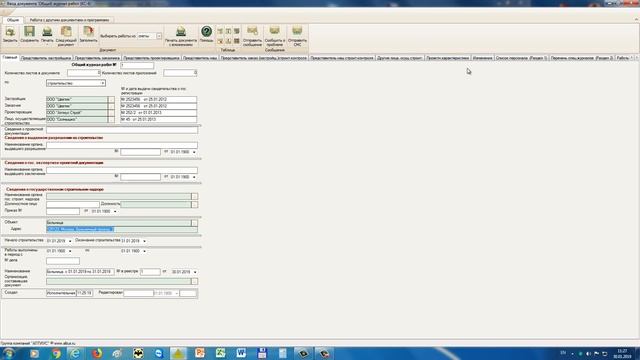The height and width of the screenshot is (360, 640).
Task: Click upper-left icon in Таблица group
Action: [x=220, y=31]
